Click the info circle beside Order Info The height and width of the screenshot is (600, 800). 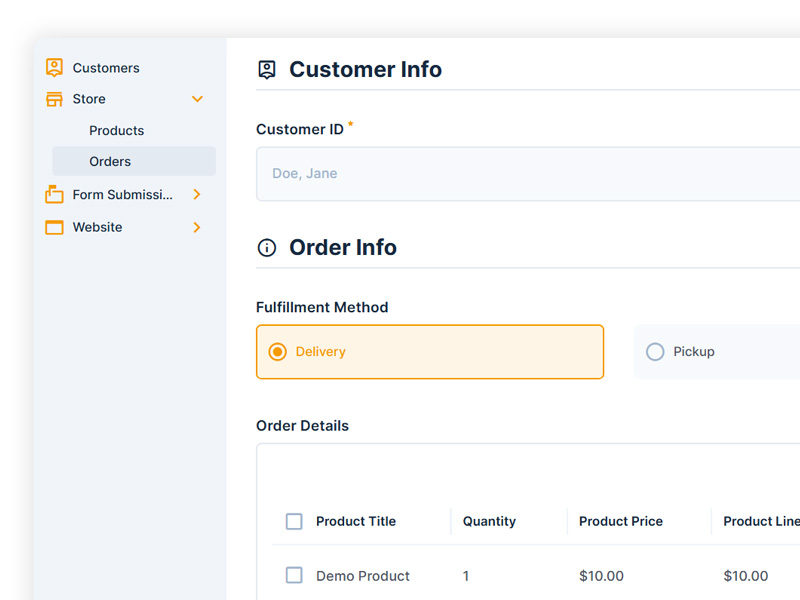click(x=266, y=247)
